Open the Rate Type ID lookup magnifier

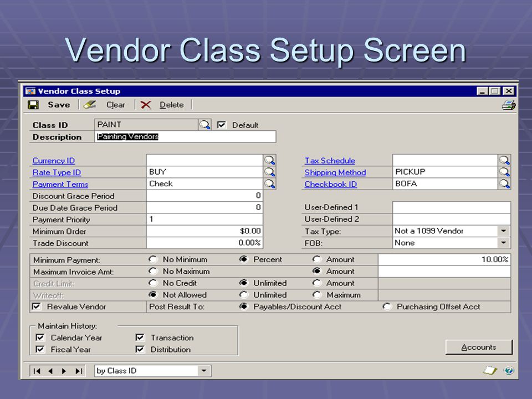270,172
